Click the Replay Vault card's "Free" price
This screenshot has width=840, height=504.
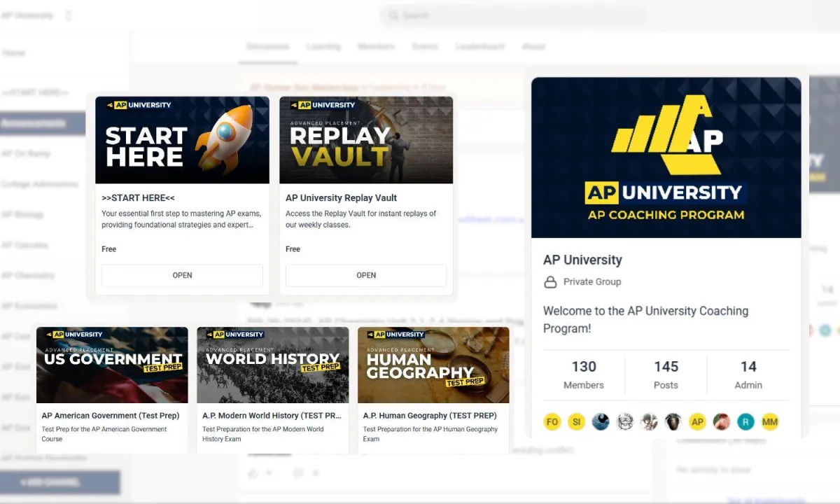pyautogui.click(x=293, y=249)
